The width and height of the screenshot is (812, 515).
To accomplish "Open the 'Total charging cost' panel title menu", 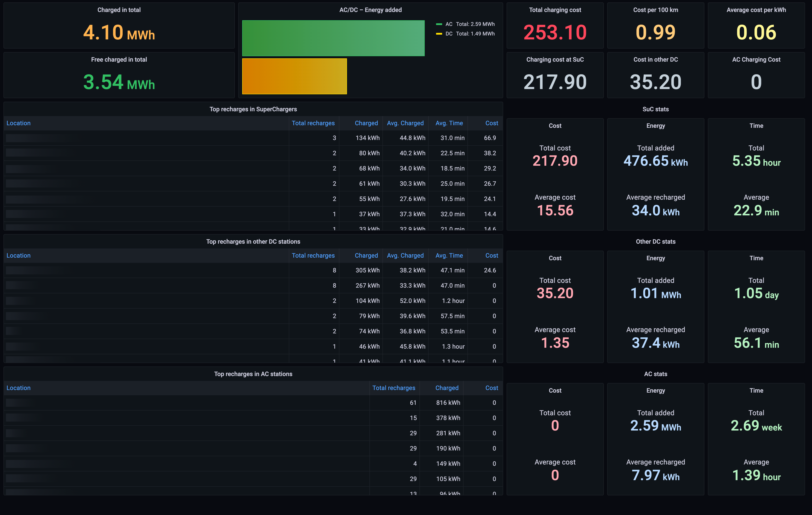I will [x=555, y=10].
